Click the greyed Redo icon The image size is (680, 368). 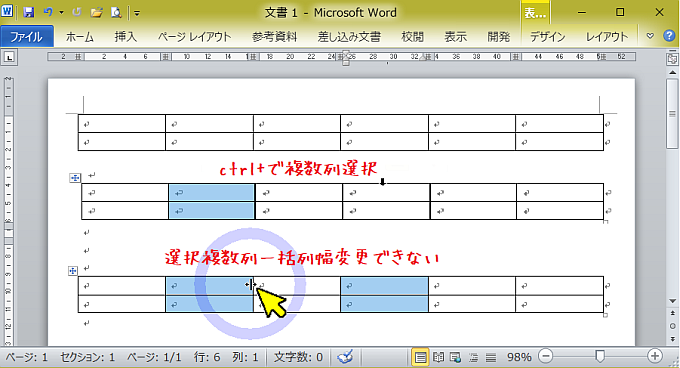pyautogui.click(x=77, y=12)
